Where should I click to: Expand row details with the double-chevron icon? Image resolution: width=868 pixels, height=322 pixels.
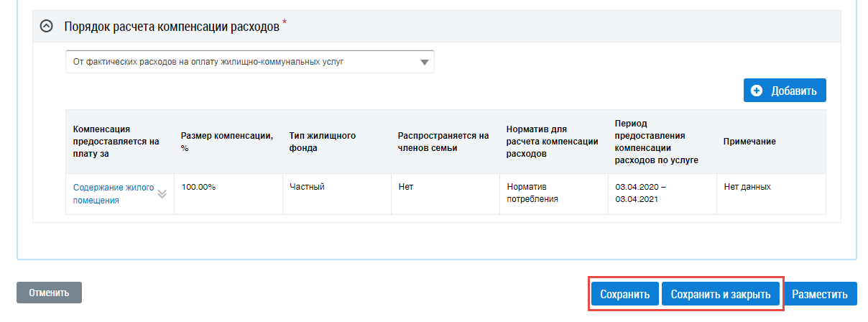tap(162, 194)
